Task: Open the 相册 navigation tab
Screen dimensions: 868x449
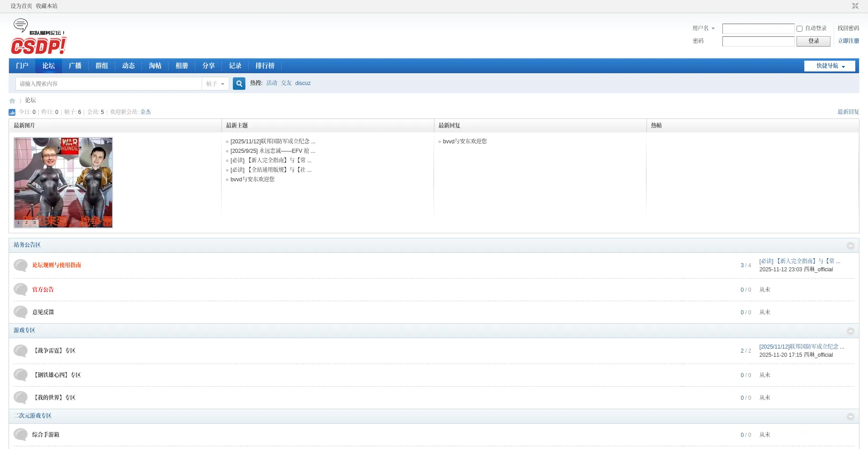Action: click(x=182, y=66)
